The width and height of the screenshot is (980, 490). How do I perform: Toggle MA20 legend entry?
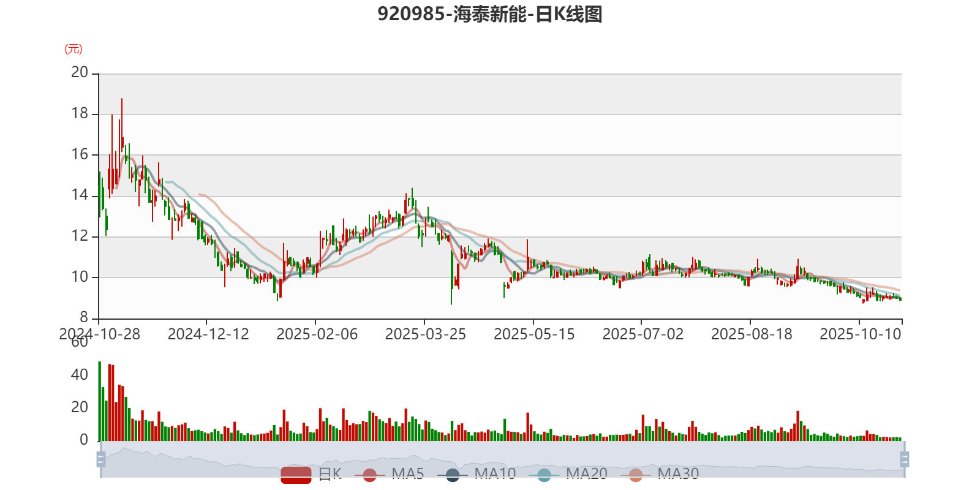pyautogui.click(x=568, y=474)
